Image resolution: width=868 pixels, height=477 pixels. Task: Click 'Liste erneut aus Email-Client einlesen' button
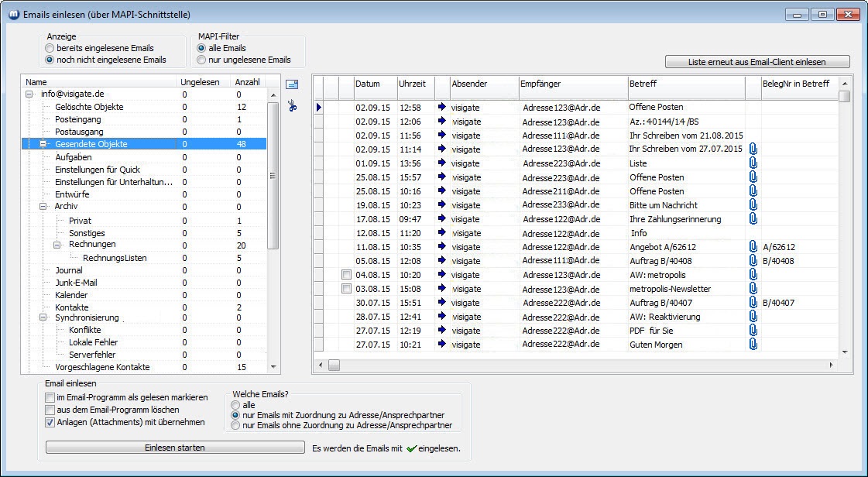pos(756,62)
